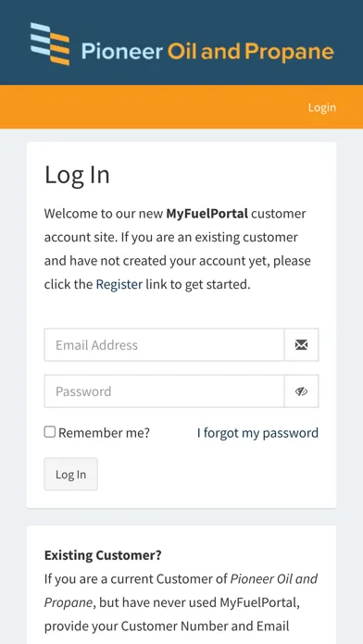Open the Login item in orange bar

tap(322, 107)
